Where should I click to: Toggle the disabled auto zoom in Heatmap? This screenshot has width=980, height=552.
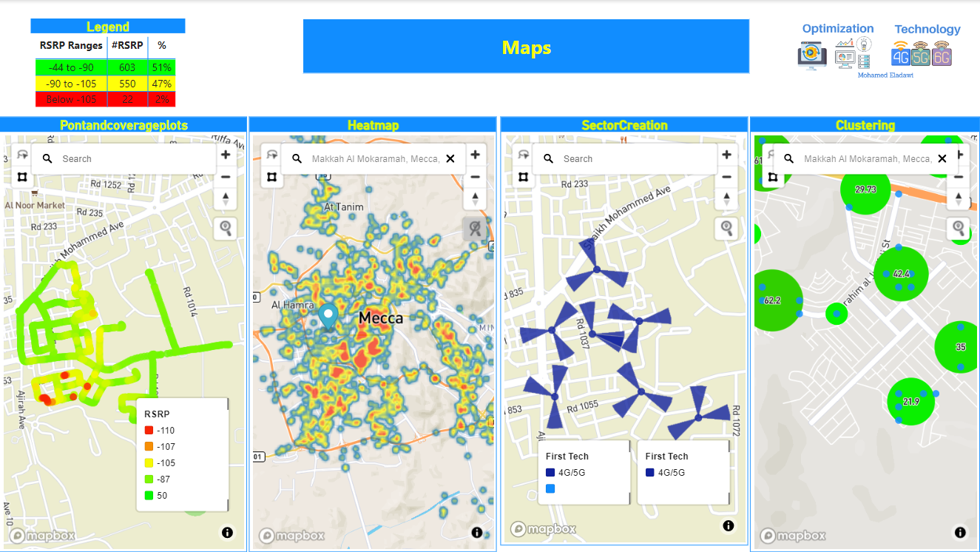(475, 228)
